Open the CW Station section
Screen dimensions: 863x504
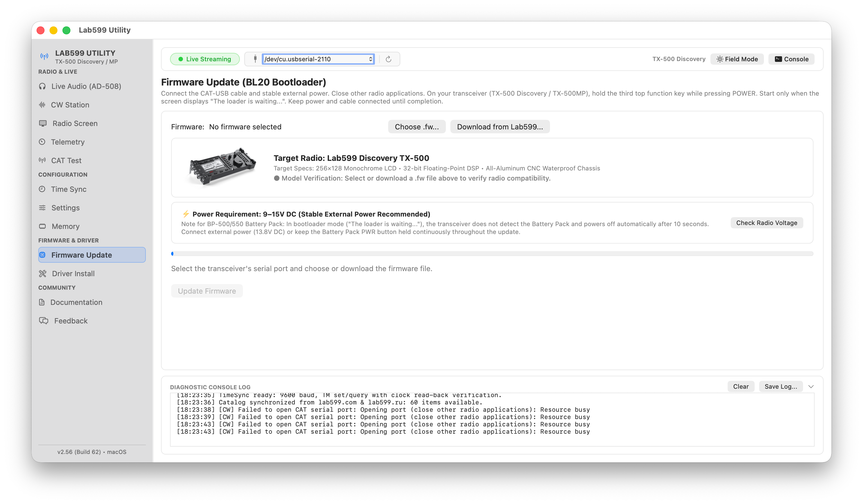[x=92, y=105]
